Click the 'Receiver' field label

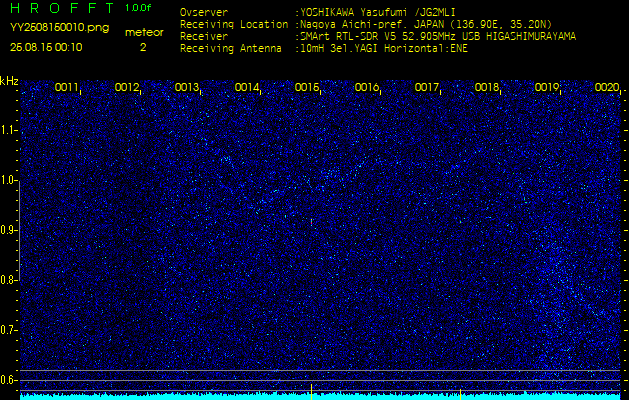[204, 37]
